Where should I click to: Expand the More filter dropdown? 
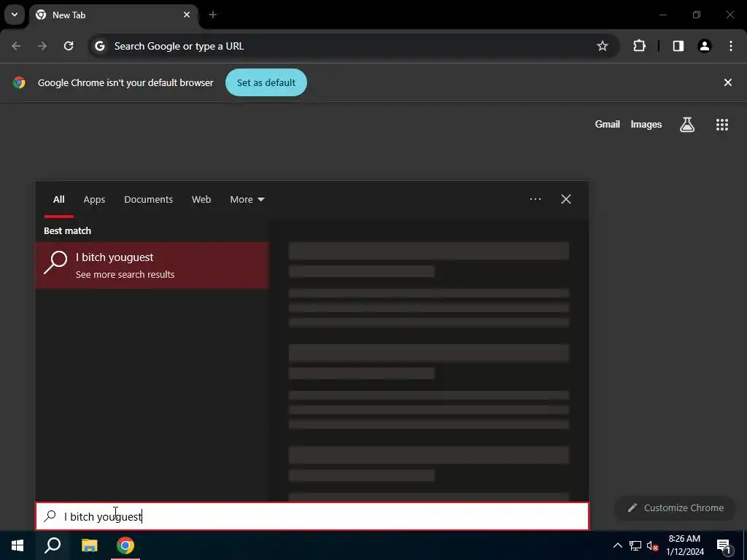point(247,200)
